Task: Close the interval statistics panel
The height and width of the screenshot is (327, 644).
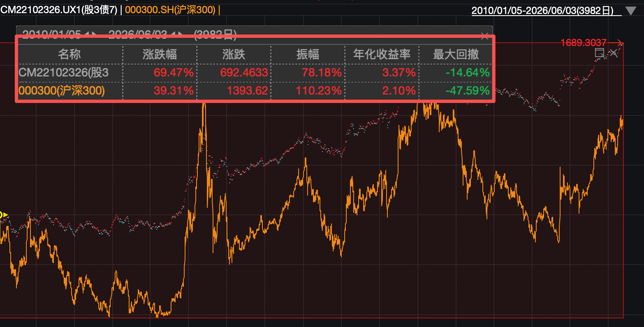Action: pyautogui.click(x=484, y=35)
